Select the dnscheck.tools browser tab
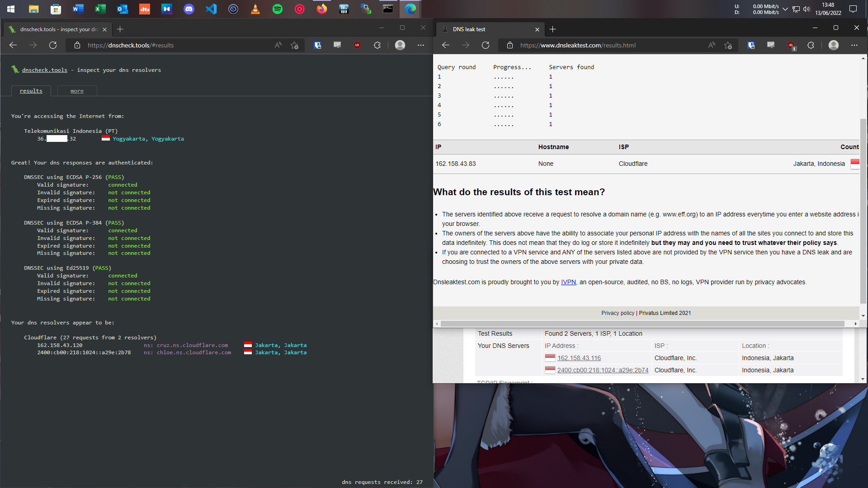 [x=57, y=29]
